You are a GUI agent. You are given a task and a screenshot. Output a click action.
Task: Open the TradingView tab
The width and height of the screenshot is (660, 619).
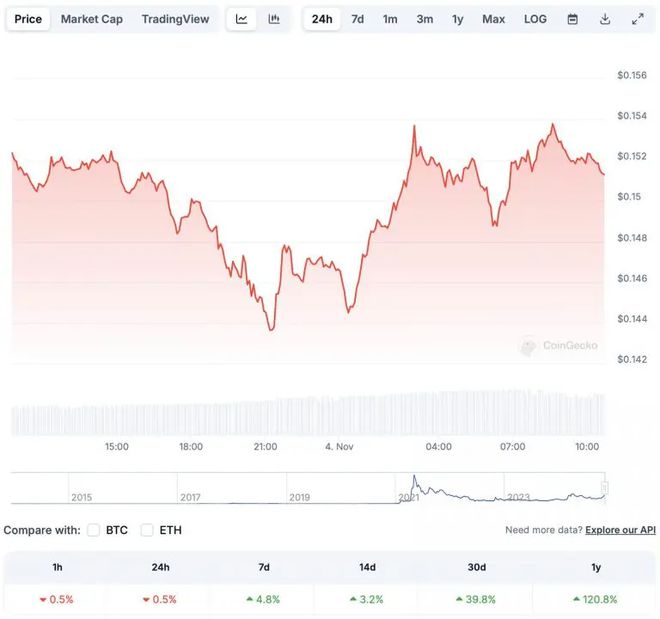coord(175,19)
